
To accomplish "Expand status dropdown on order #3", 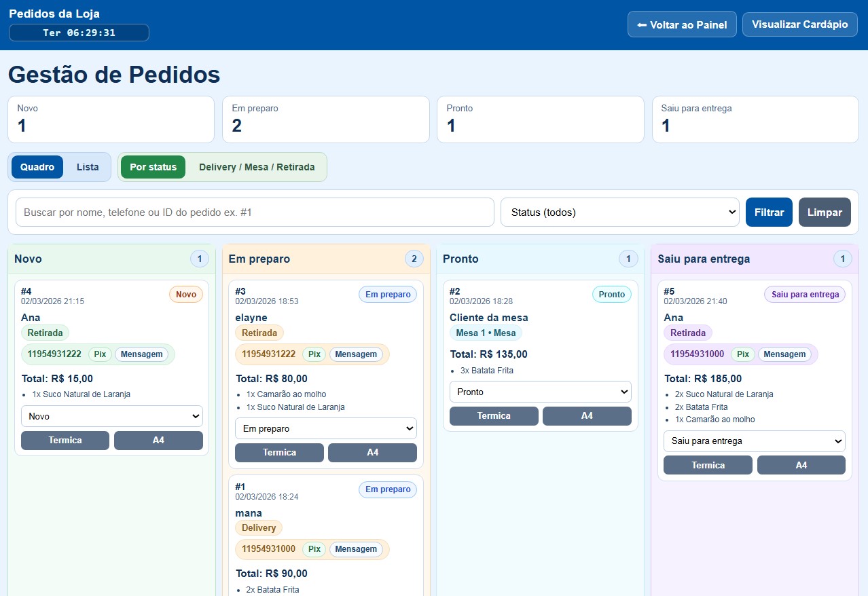I will [325, 428].
